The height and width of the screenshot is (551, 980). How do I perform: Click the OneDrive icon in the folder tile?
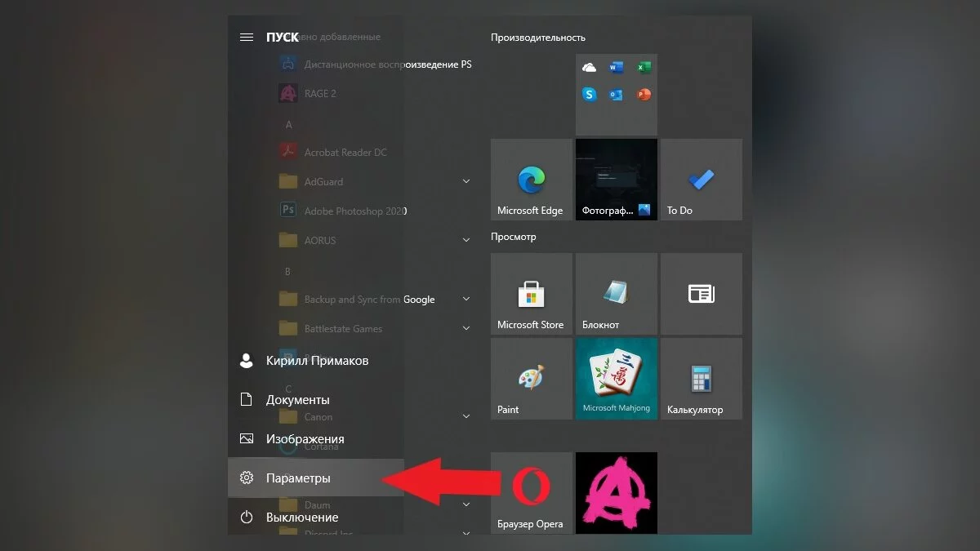(x=589, y=69)
